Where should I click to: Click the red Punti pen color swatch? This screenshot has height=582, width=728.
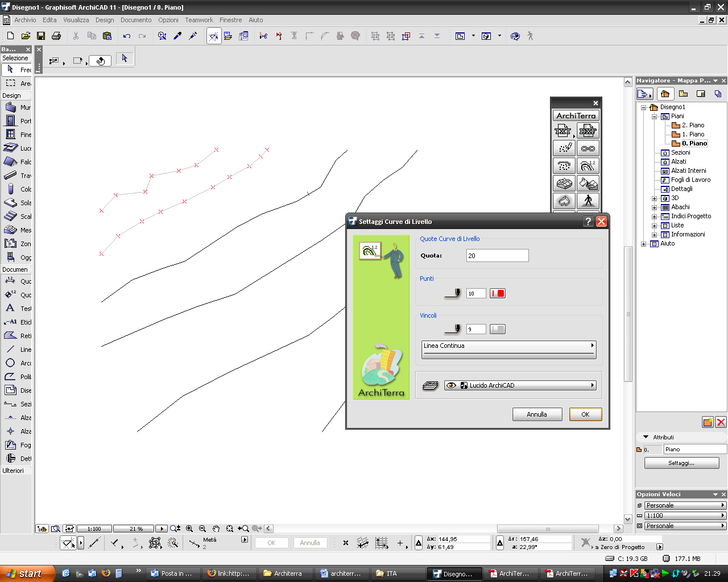pyautogui.click(x=498, y=293)
